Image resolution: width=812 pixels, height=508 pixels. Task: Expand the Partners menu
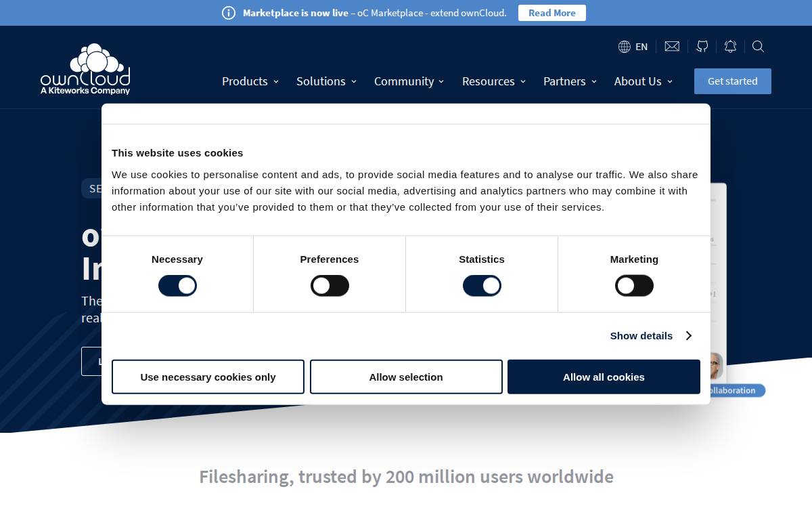[570, 81]
